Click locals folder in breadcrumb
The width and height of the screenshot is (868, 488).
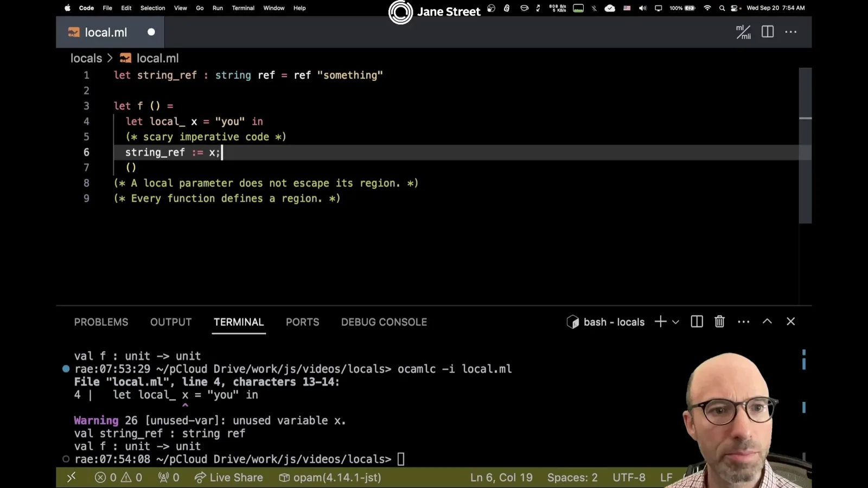(x=86, y=58)
